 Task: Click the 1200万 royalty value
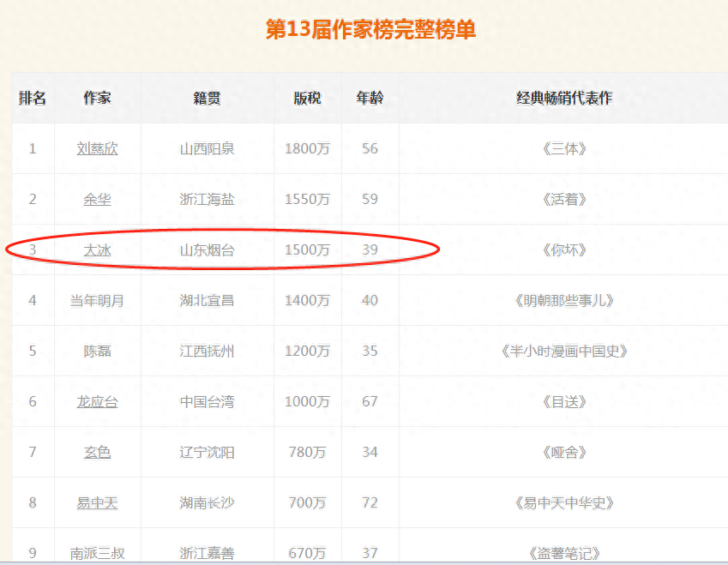[x=307, y=351]
